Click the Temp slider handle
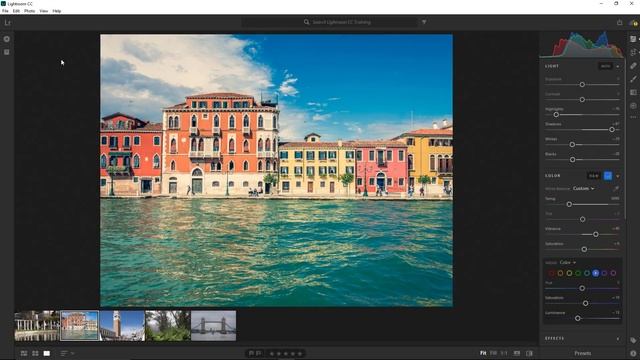Viewport: 640px width, 360px height. point(569,204)
